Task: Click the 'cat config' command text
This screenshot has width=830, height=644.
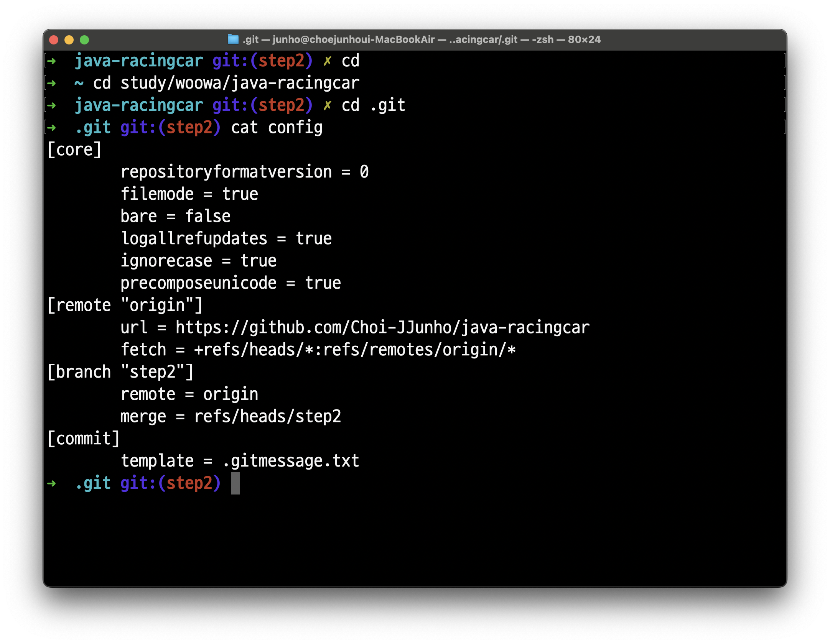Action: 277,128
